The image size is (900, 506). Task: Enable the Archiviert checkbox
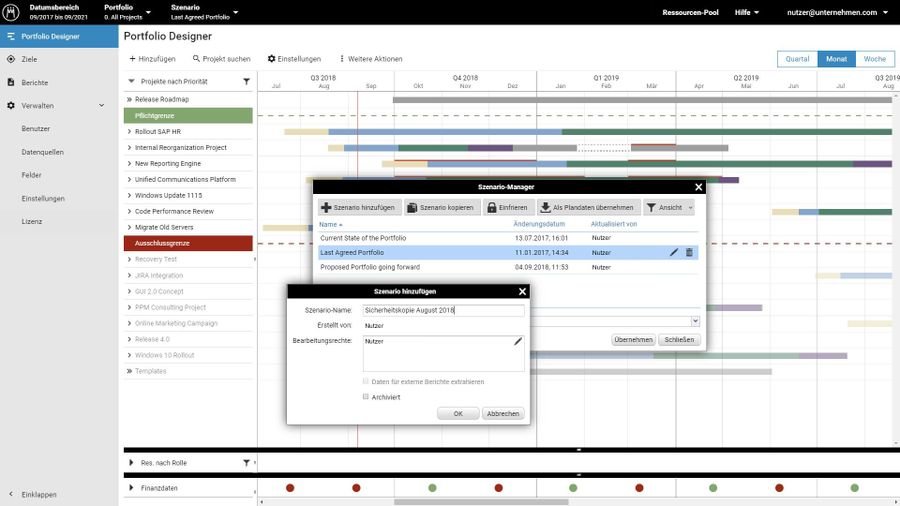click(366, 397)
